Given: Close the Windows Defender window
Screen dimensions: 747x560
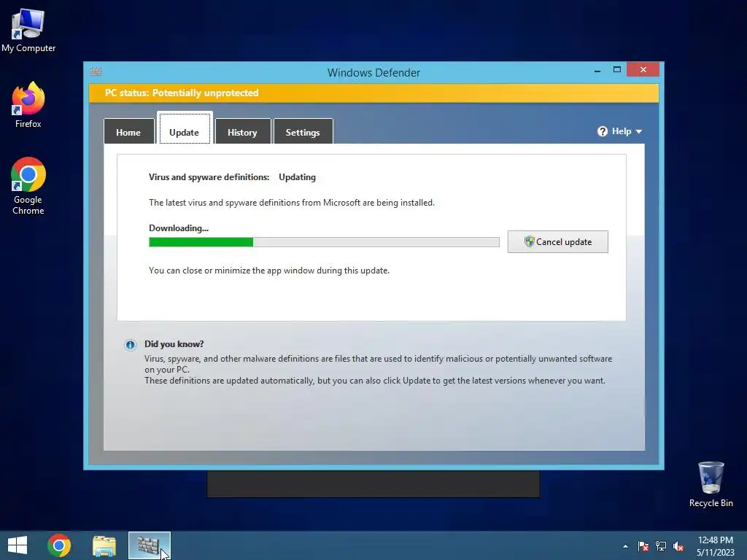Looking at the screenshot, I should [x=643, y=69].
